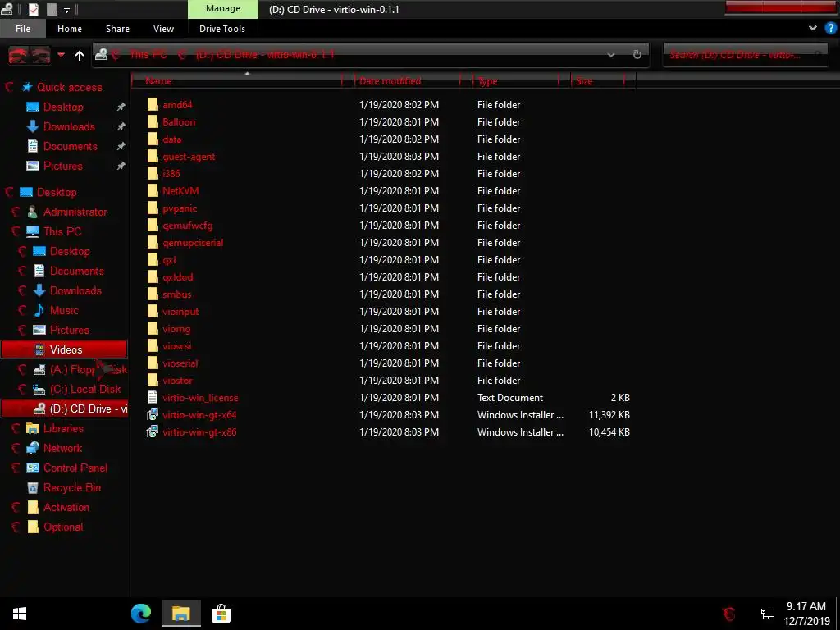Select the Balloon folder

[179, 121]
